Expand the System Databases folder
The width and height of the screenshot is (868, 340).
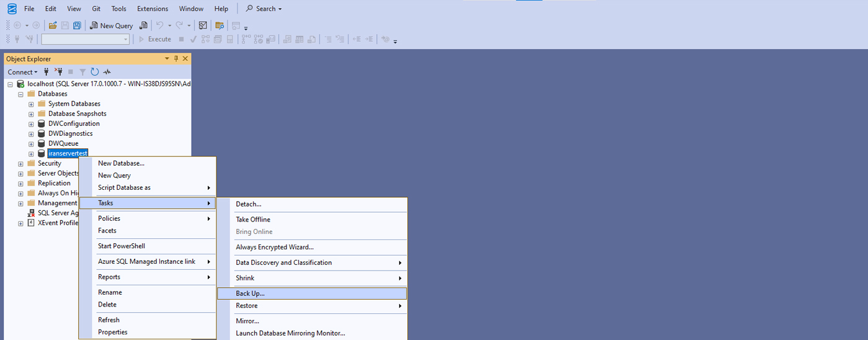(x=31, y=104)
